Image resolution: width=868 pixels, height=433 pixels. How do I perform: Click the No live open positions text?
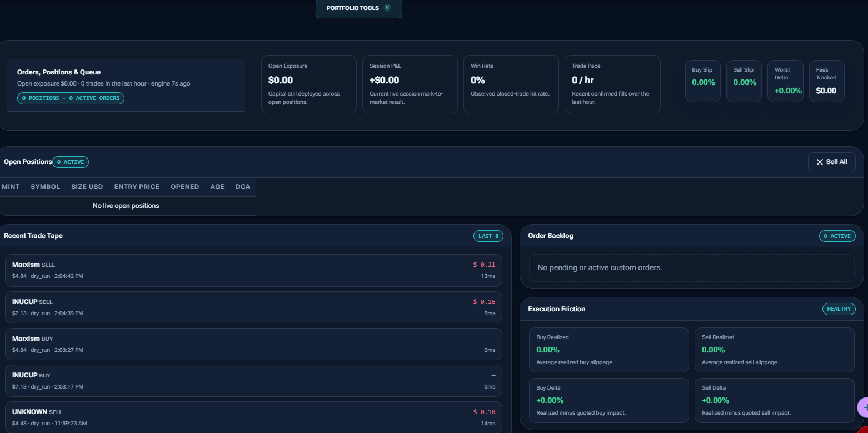point(126,206)
